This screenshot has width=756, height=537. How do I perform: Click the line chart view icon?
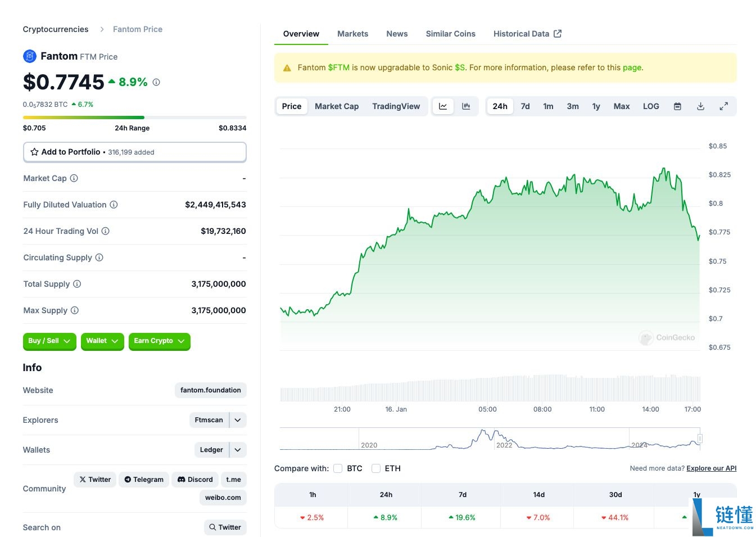tap(443, 106)
